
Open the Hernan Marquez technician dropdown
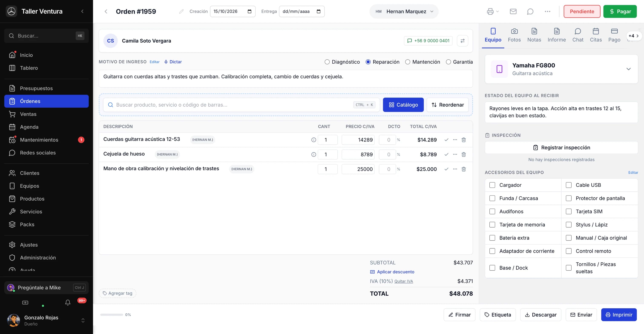pyautogui.click(x=404, y=11)
